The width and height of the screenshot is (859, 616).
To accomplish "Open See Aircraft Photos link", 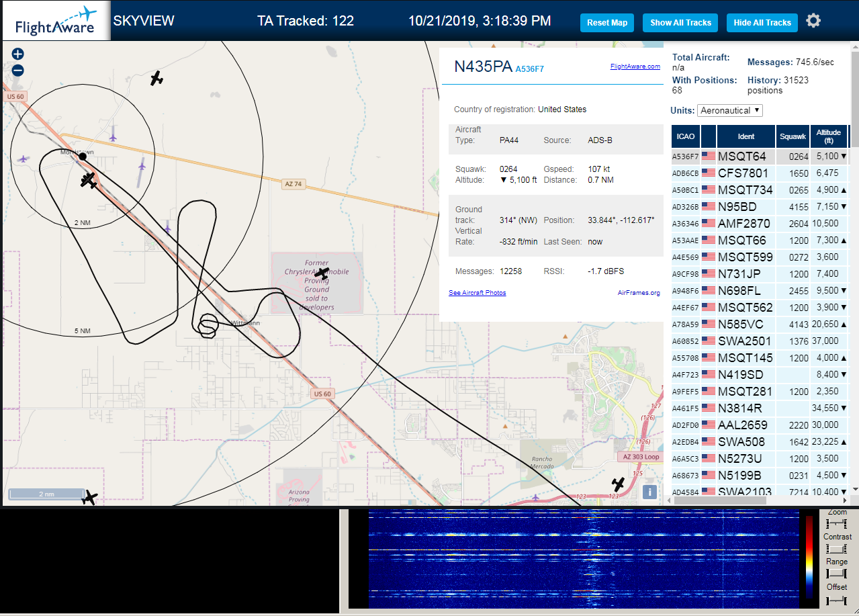I will tap(478, 293).
